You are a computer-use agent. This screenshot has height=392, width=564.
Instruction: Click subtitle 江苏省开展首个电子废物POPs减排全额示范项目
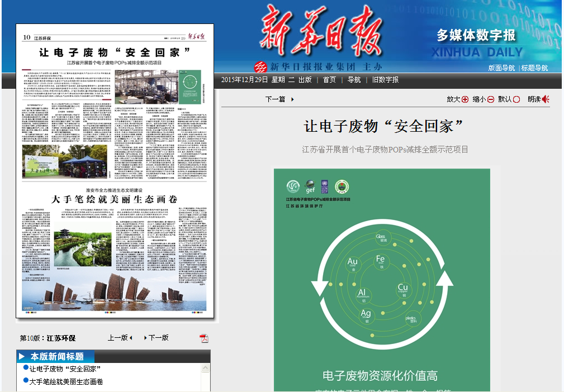tap(385, 150)
